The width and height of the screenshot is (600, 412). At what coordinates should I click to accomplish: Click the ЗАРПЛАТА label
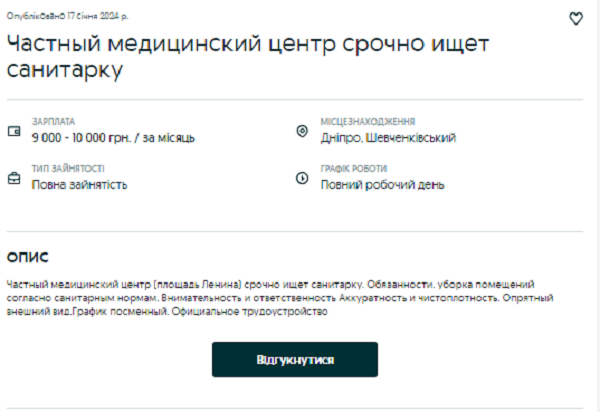53,121
